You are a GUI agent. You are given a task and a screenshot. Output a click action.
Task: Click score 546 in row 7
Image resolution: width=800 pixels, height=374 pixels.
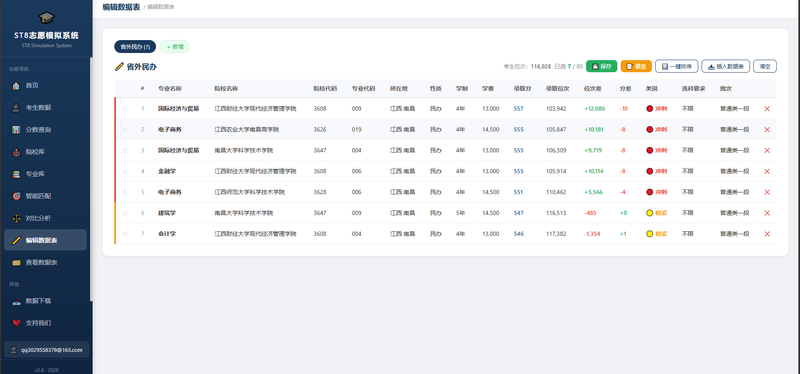pyautogui.click(x=519, y=234)
